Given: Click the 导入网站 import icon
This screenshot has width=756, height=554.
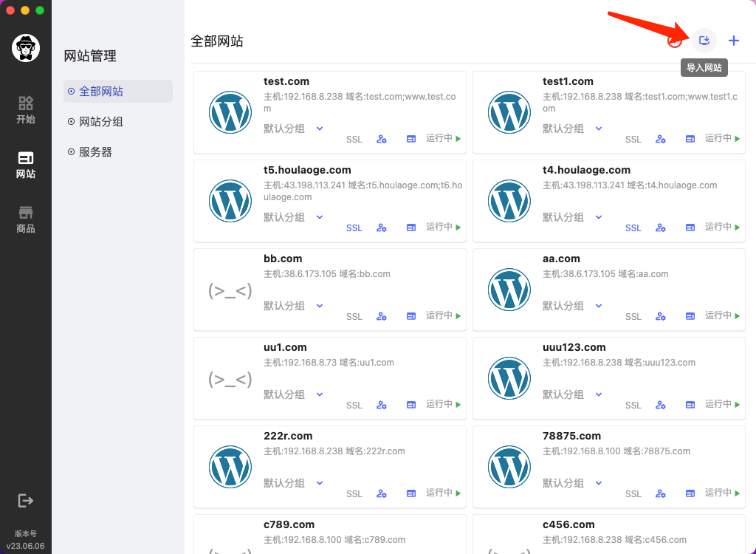Looking at the screenshot, I should coord(704,41).
